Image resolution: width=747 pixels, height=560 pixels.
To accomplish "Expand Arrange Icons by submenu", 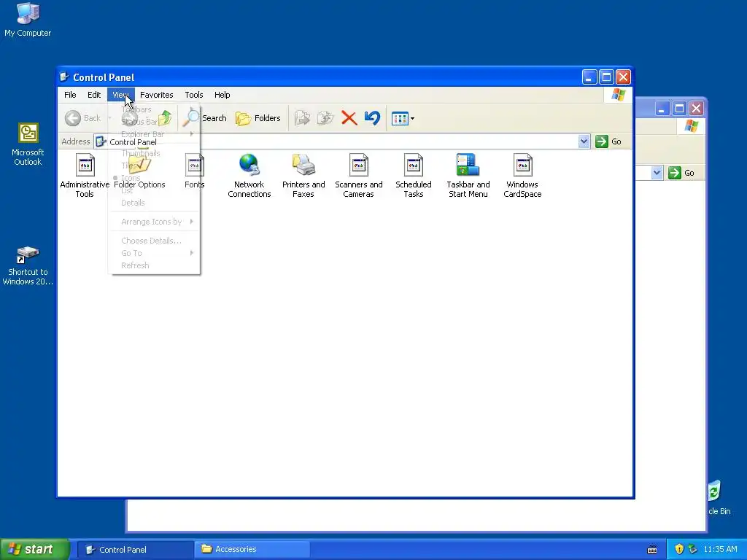I will [x=155, y=222].
